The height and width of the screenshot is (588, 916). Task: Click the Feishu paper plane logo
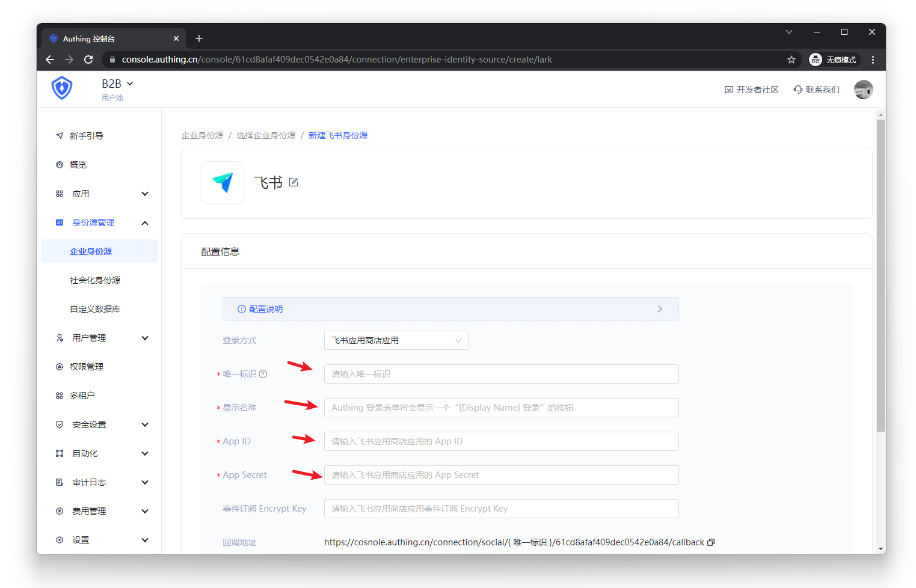pos(223,183)
